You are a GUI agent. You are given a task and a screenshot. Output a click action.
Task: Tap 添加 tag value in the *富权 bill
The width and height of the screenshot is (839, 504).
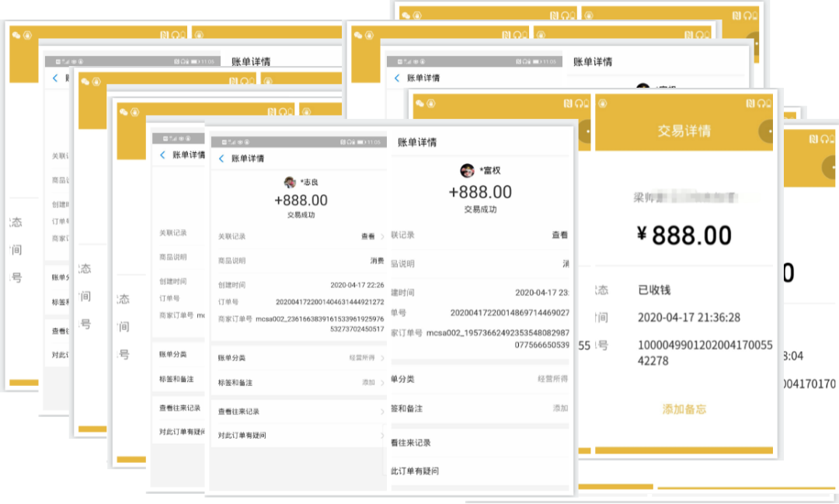(x=560, y=408)
